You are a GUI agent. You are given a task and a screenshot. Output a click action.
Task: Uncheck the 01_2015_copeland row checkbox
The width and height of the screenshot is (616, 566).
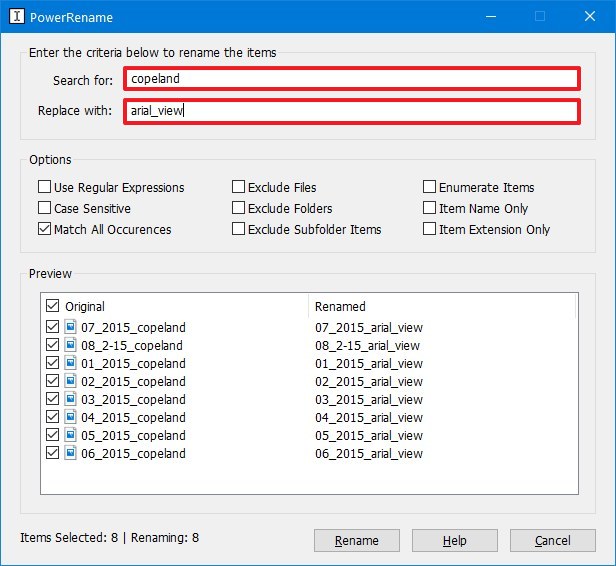click(53, 363)
